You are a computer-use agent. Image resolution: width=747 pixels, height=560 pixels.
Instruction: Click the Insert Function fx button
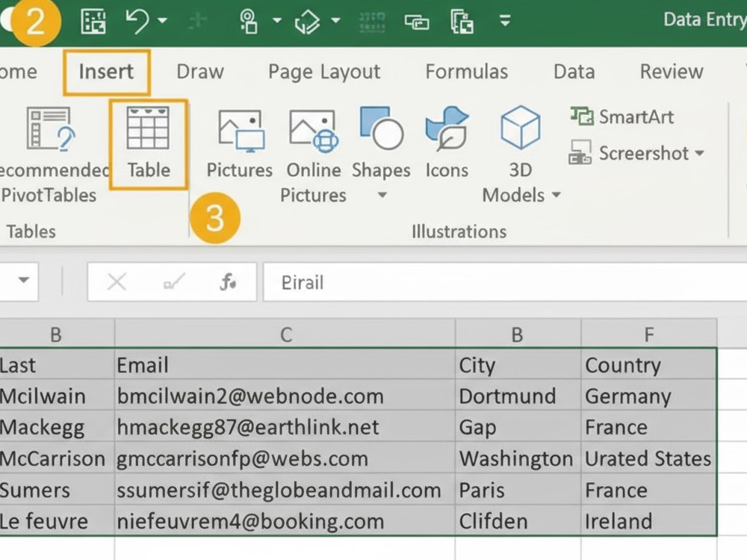tap(228, 282)
